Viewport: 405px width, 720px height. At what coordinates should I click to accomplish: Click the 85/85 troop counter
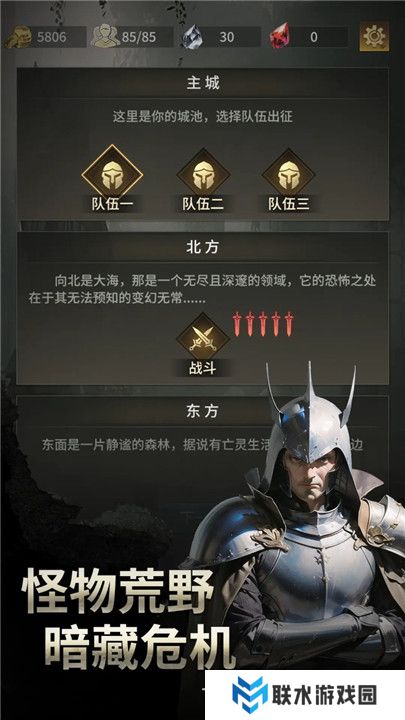click(139, 37)
